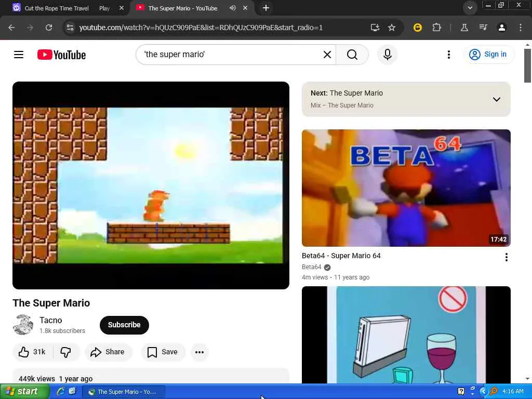Open the Wii and wine glass thumbnail
The height and width of the screenshot is (399, 532).
click(x=406, y=335)
